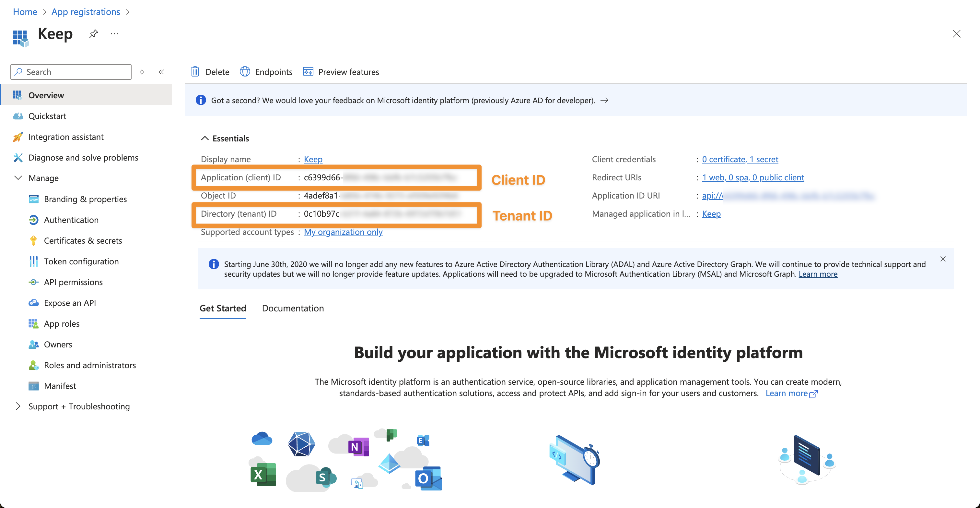Open Roles and administrators
980x508 pixels.
click(x=82, y=365)
